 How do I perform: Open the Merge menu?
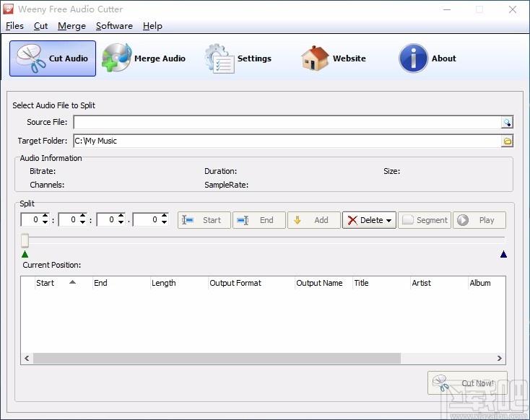[x=71, y=26]
